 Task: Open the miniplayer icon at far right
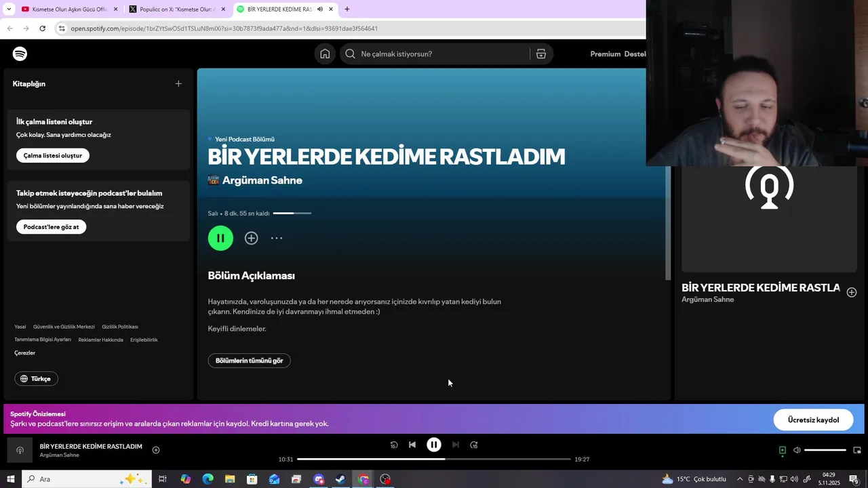tap(857, 450)
